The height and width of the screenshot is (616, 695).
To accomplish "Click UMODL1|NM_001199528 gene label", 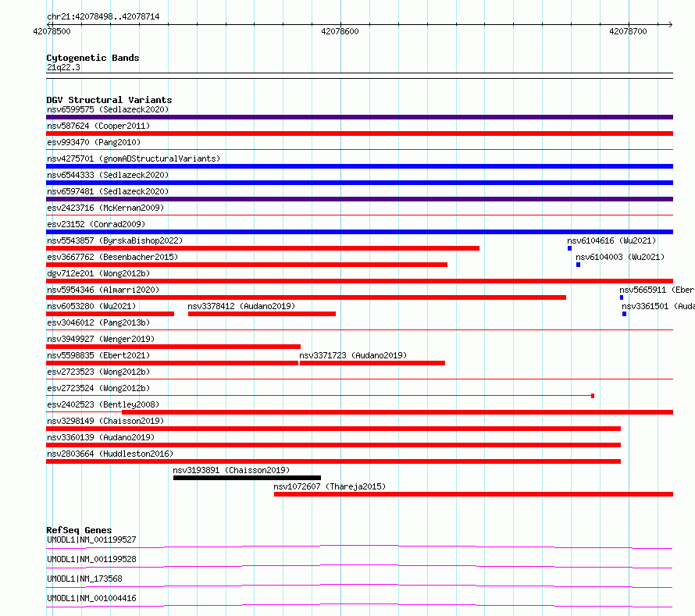I will tap(91, 559).
